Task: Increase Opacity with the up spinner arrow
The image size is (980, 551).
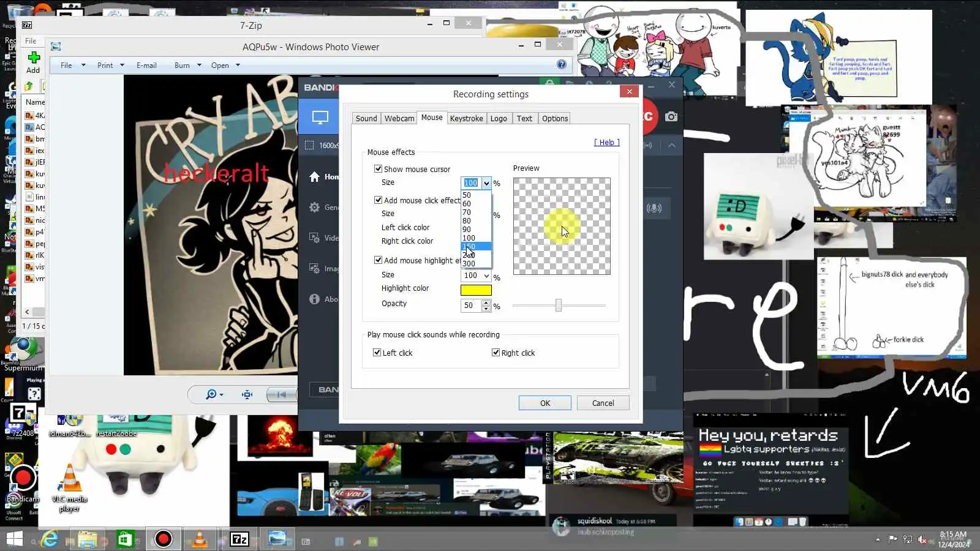Action: pyautogui.click(x=486, y=302)
